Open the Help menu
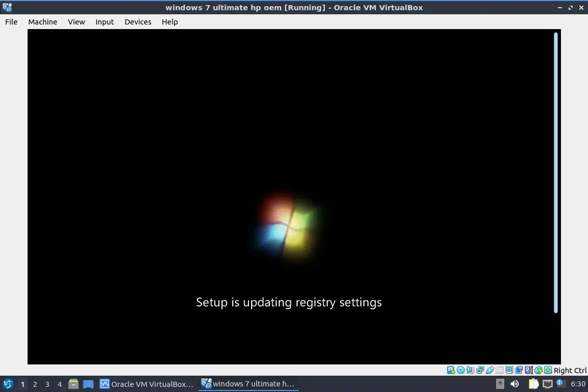The image size is (588, 392). coord(170,22)
